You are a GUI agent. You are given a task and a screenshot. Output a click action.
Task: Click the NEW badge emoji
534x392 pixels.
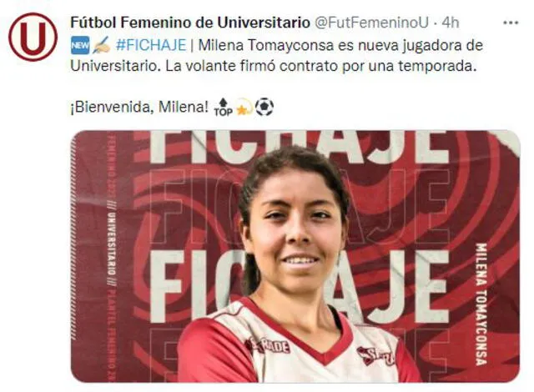[x=80, y=45]
